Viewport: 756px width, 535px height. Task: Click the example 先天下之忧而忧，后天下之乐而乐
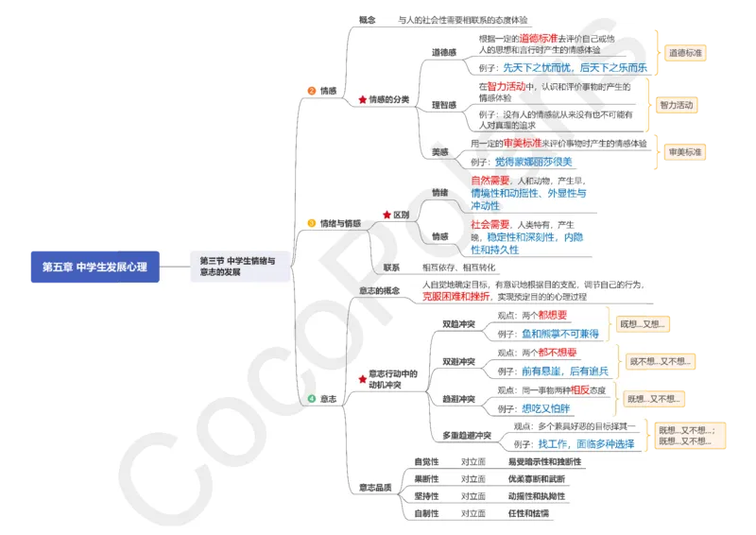pyautogui.click(x=575, y=67)
